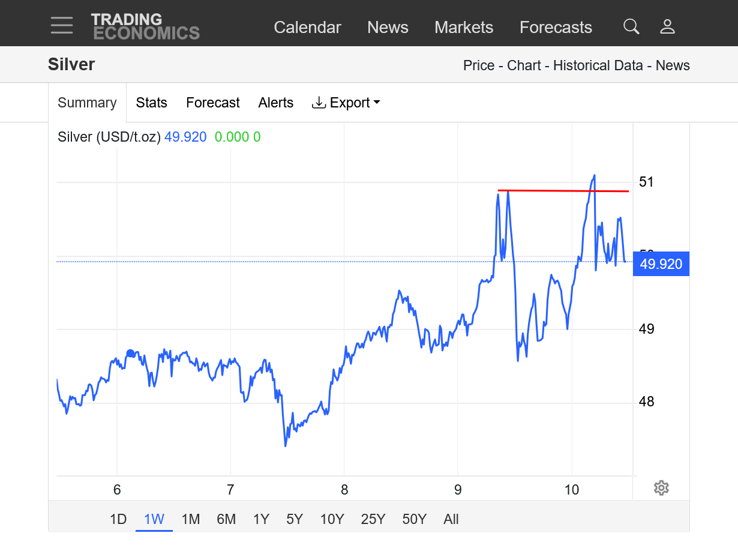Open the user account icon
Image resolution: width=738 pixels, height=560 pixels.
667,26
